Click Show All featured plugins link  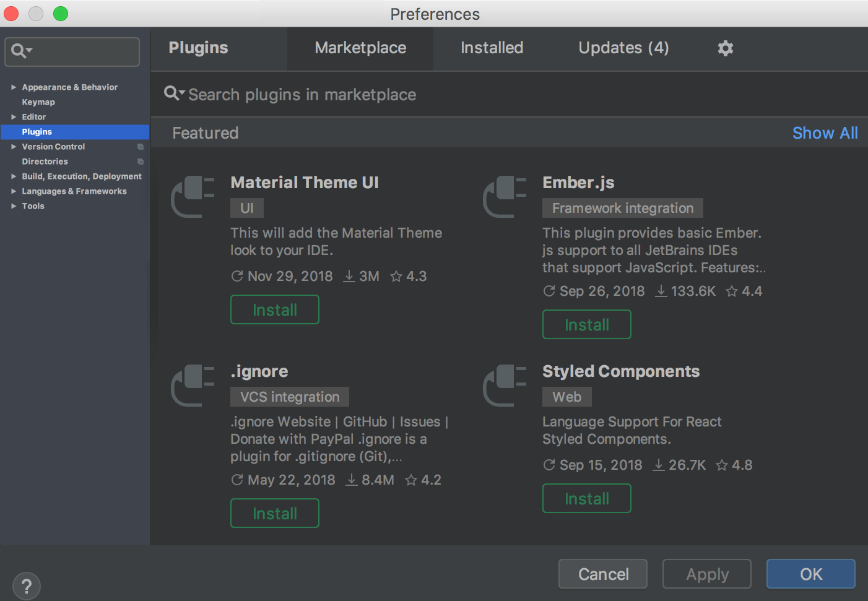click(x=825, y=133)
